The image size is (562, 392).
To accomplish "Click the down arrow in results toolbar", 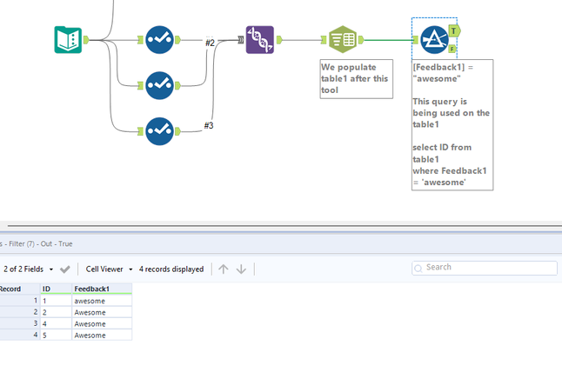I will 241,269.
